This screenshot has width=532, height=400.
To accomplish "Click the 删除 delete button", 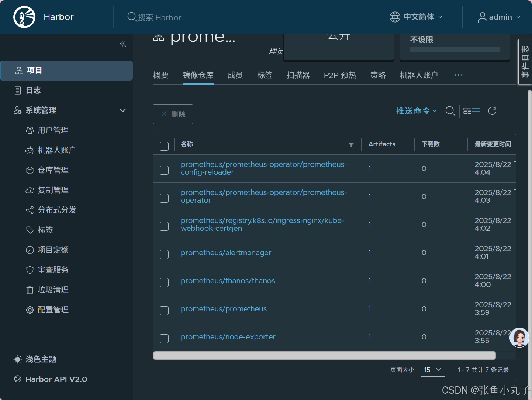I will pos(173,114).
